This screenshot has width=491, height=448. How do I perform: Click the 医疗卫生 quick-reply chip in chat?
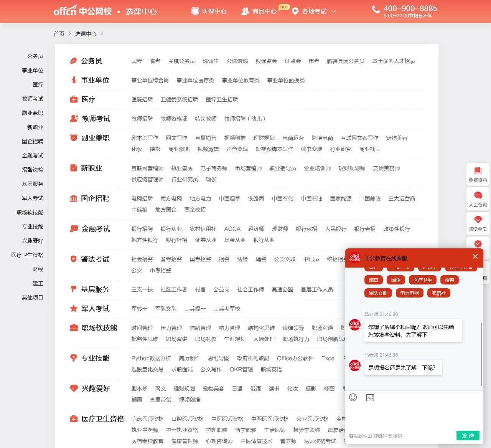423,280
